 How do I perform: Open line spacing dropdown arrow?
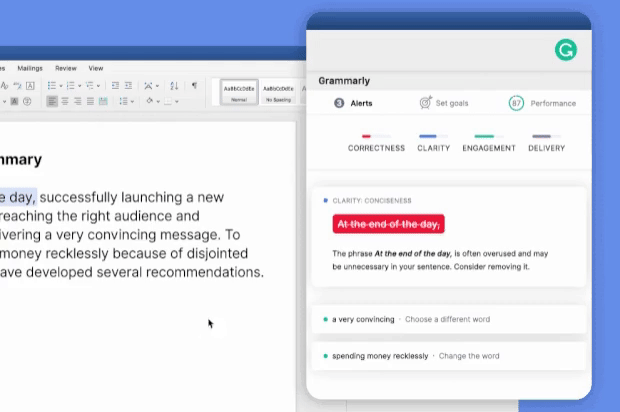point(132,102)
